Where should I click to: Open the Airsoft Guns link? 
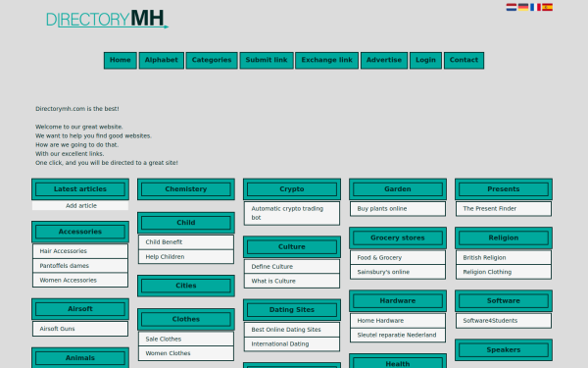(80, 329)
